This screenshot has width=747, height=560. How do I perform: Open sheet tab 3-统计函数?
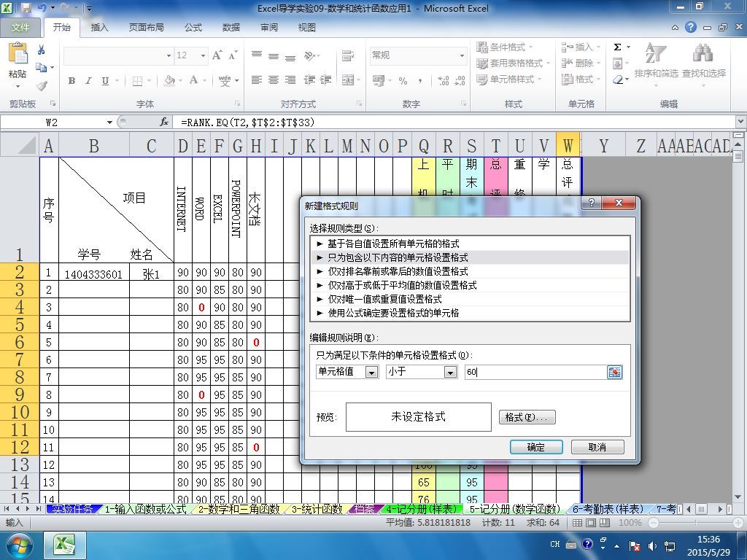317,509
